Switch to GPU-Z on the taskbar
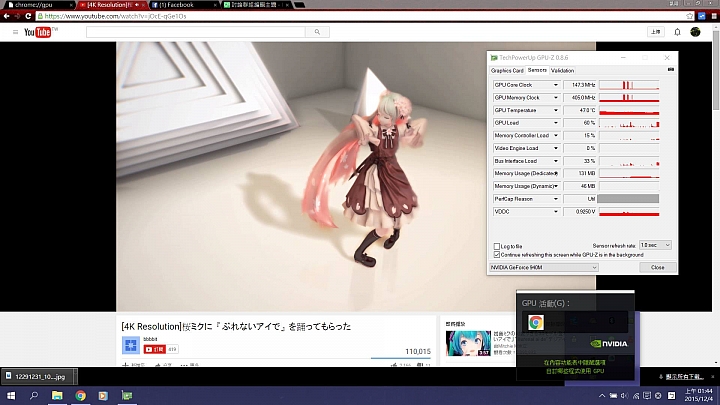Image resolution: width=720 pixels, height=405 pixels. [x=127, y=395]
